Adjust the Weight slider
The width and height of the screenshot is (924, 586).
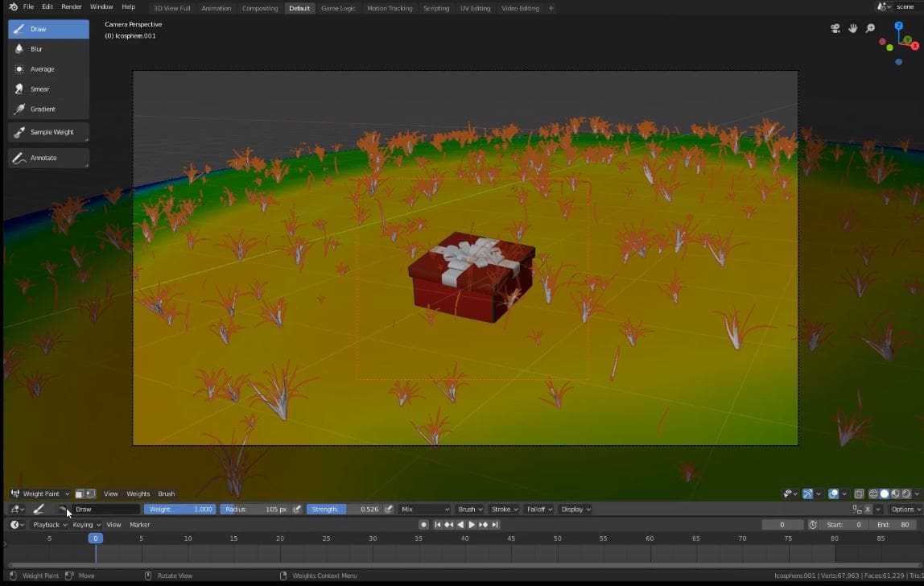(x=179, y=510)
